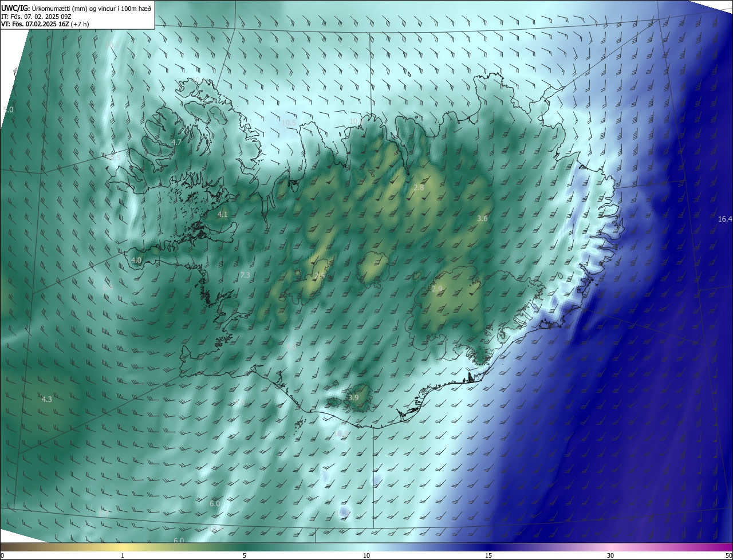Click the 30 tick on the color scale

tap(610, 555)
